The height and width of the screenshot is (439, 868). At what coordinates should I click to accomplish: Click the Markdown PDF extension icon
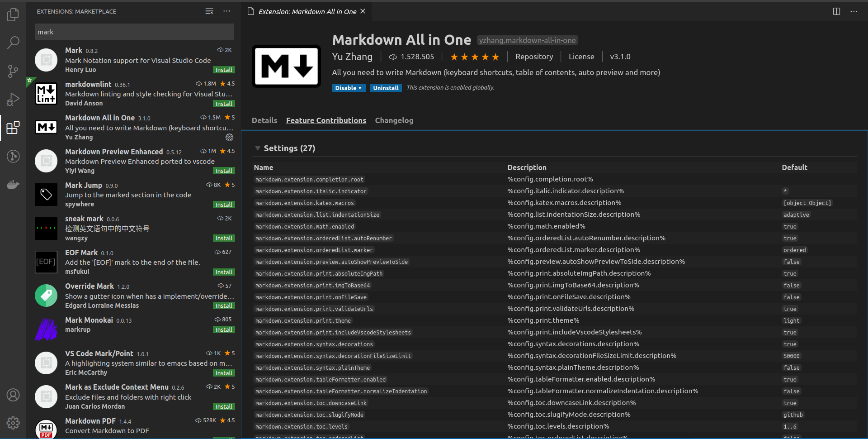click(x=46, y=429)
